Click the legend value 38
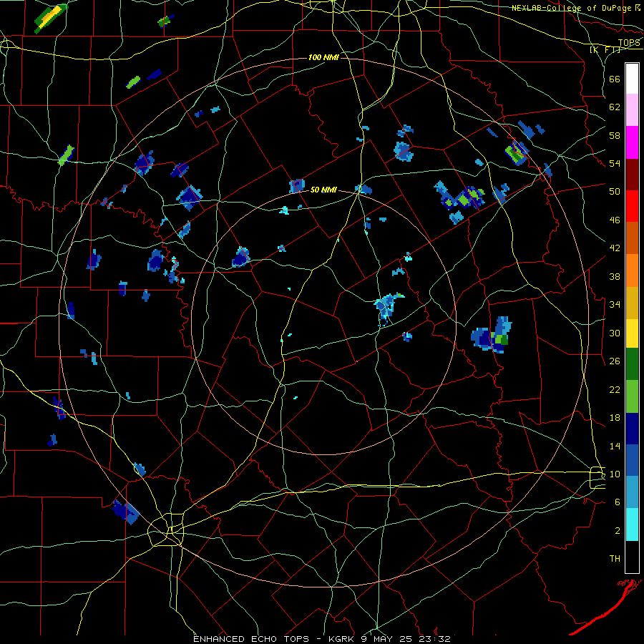The height and width of the screenshot is (644, 644). click(615, 276)
